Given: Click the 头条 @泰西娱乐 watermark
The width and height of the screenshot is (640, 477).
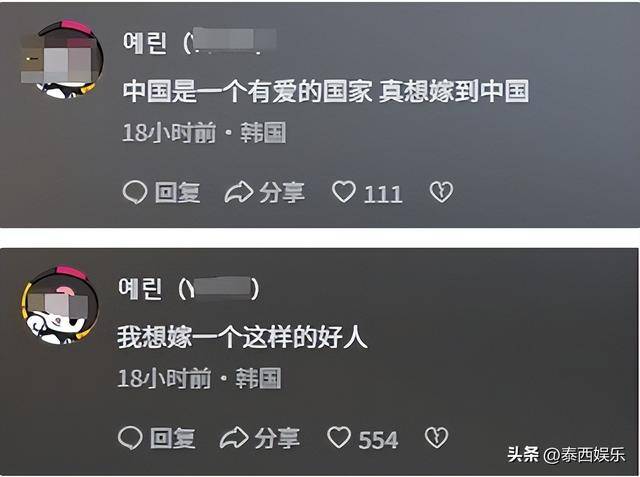Looking at the screenshot, I should click(x=566, y=455).
